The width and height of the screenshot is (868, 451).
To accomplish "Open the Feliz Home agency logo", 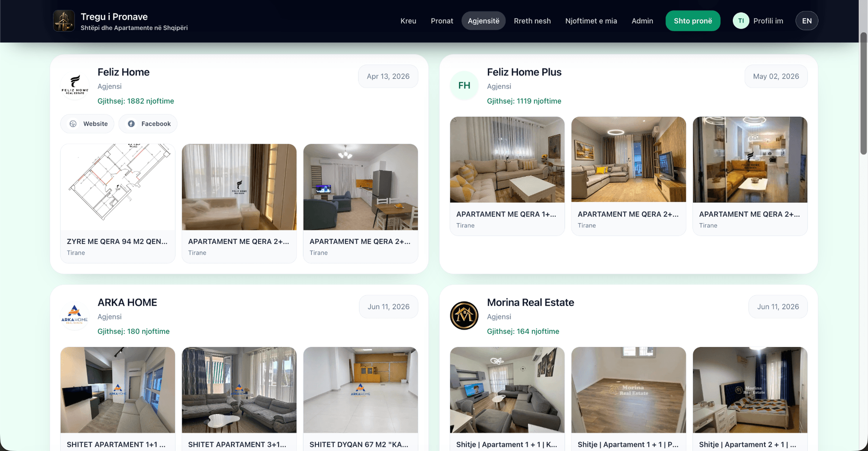I will pos(75,85).
